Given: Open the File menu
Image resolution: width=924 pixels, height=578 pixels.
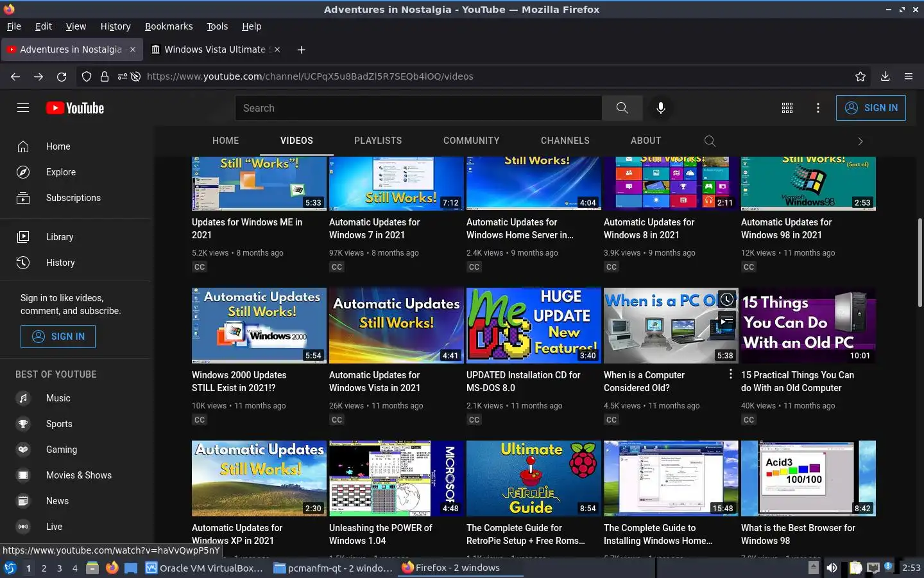Looking at the screenshot, I should 14,26.
